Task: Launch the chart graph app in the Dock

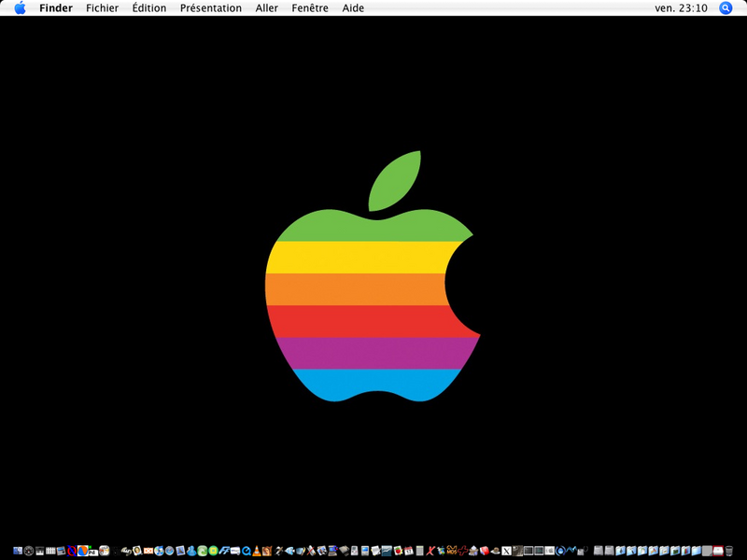Action: click(387, 551)
